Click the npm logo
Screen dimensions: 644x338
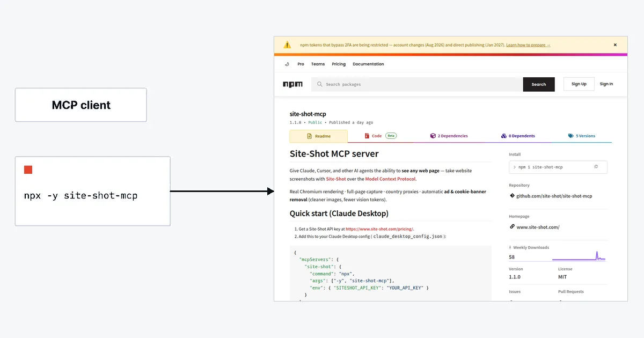pyautogui.click(x=292, y=84)
